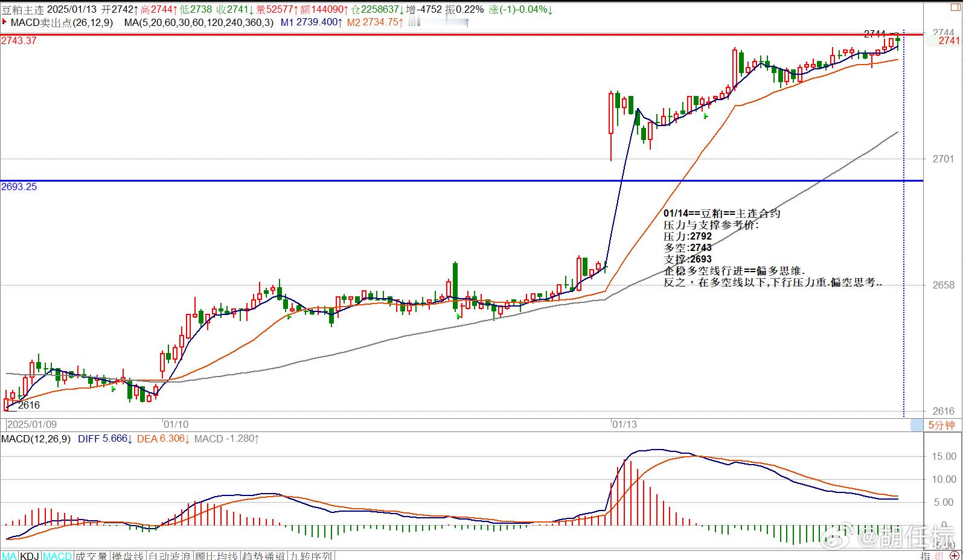The height and width of the screenshot is (560, 963).
Task: Click the 2616 low price label on chart
Action: (29, 405)
